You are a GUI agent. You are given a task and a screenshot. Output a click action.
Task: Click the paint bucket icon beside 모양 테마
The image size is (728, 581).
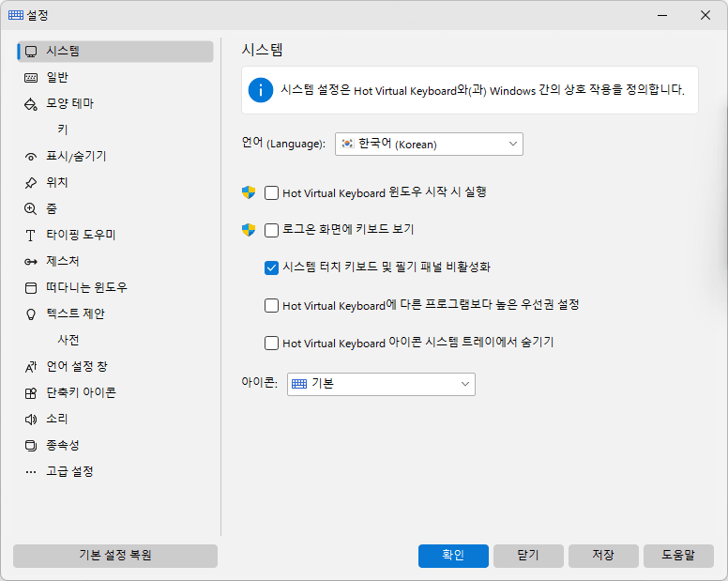[x=31, y=104]
